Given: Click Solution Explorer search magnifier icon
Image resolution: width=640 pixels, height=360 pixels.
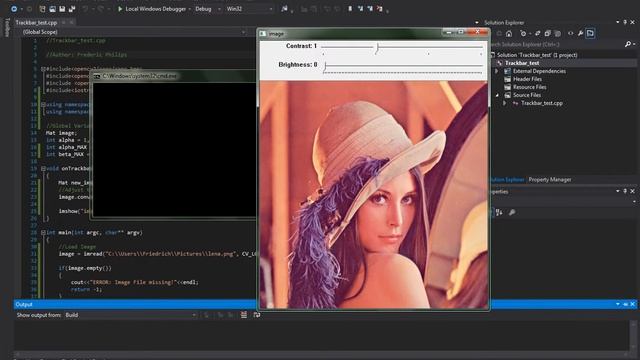Looking at the screenshot, I should pyautogui.click(x=628, y=44).
